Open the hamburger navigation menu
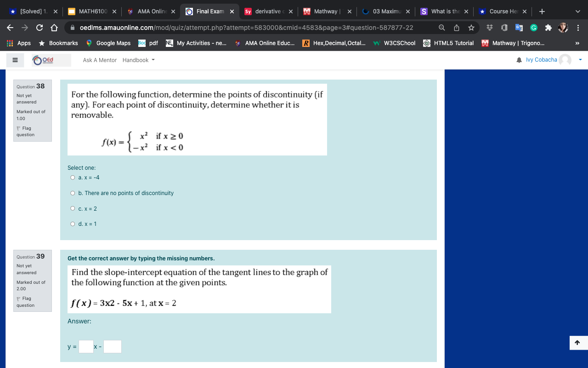 coord(15,60)
